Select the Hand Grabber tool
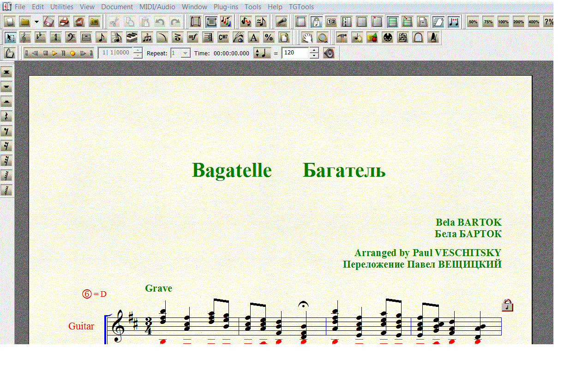Image resolution: width=588 pixels, height=377 pixels. [307, 37]
